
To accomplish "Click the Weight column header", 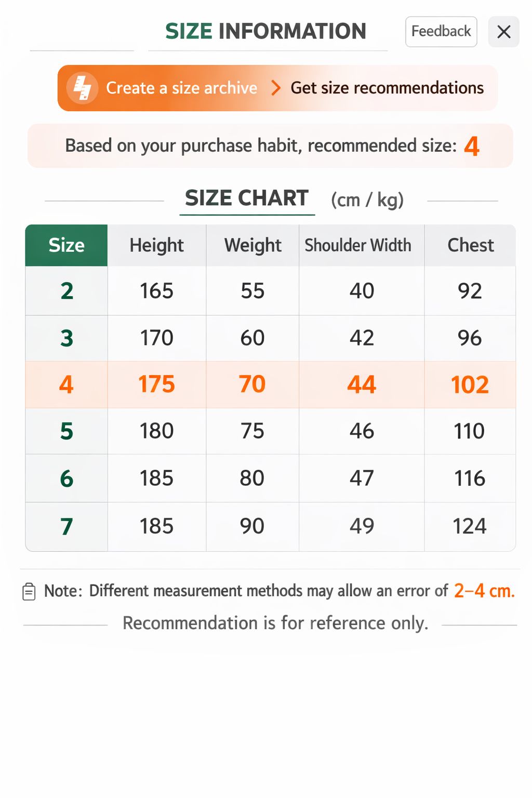I will [252, 245].
